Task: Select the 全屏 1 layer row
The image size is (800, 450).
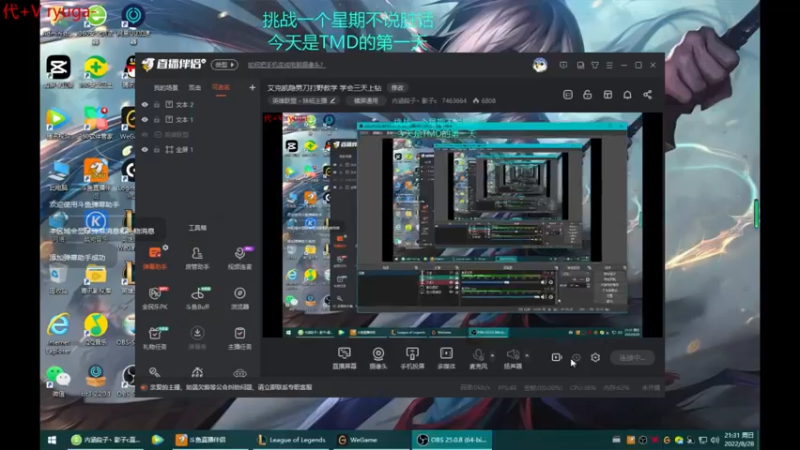Action: coord(197,149)
